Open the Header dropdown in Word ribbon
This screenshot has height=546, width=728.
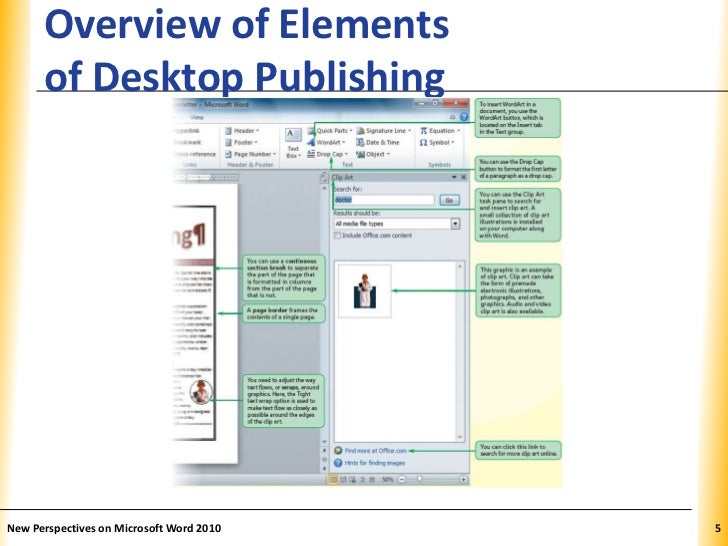click(x=242, y=131)
